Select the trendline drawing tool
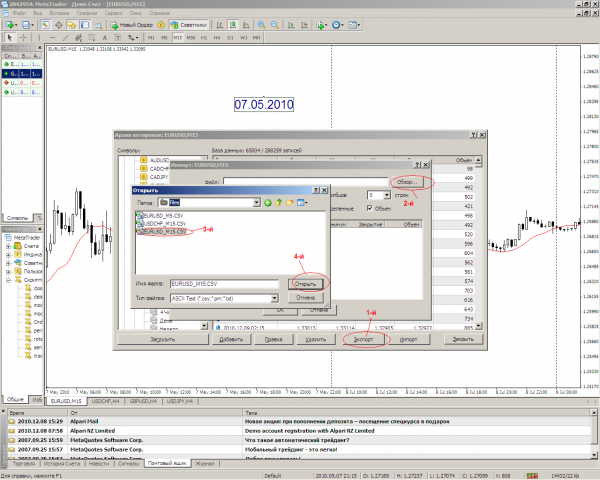The image size is (600, 480). pyautogui.click(x=65, y=38)
